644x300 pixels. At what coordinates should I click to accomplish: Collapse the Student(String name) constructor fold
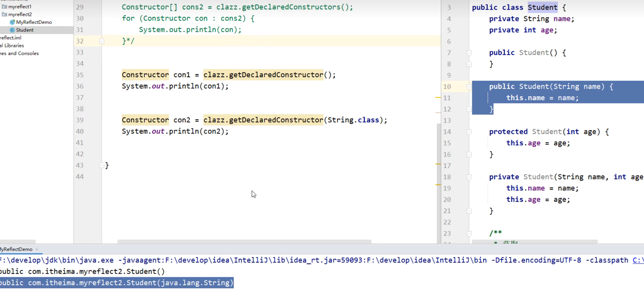click(x=469, y=87)
